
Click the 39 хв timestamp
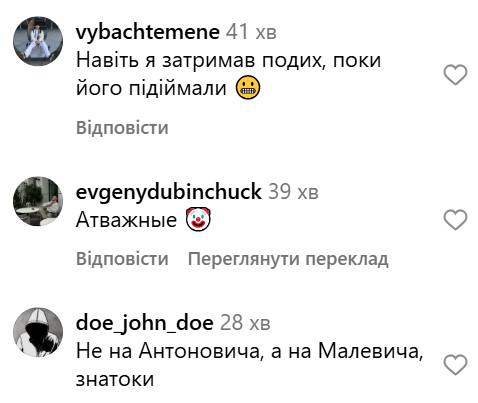point(293,192)
